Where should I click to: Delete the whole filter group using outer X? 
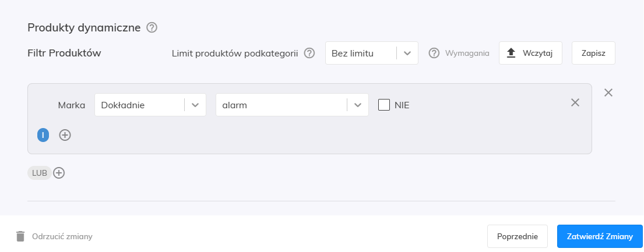tap(608, 93)
